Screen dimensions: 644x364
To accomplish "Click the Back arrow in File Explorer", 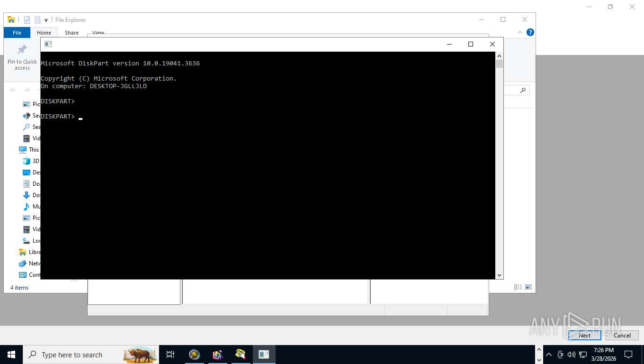I will (x=13, y=90).
